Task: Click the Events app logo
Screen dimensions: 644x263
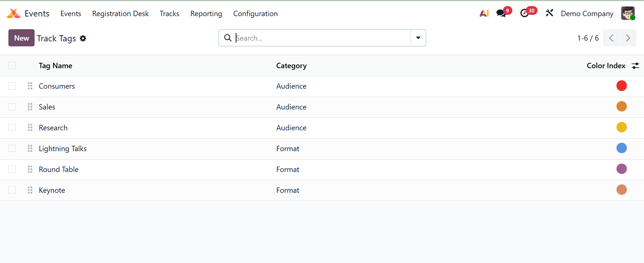Action: tap(13, 13)
